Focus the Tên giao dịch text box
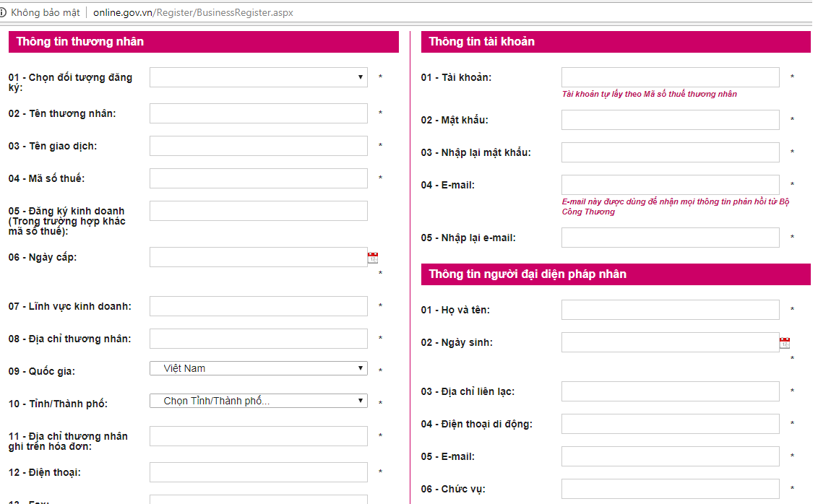818x504 pixels. tap(258, 146)
